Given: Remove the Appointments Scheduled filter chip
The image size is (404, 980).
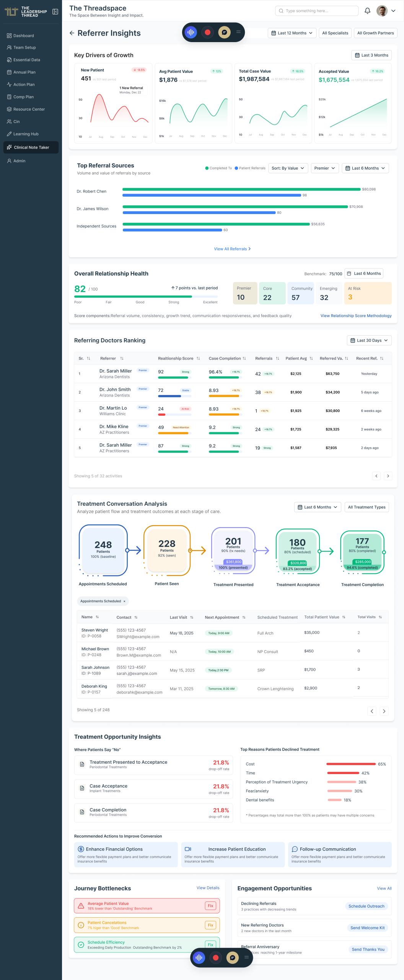Looking at the screenshot, I should pyautogui.click(x=124, y=601).
